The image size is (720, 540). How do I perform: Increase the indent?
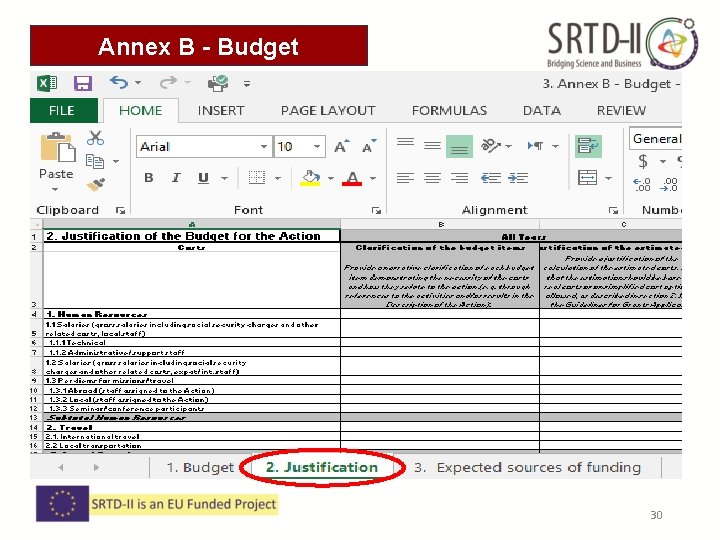518,178
